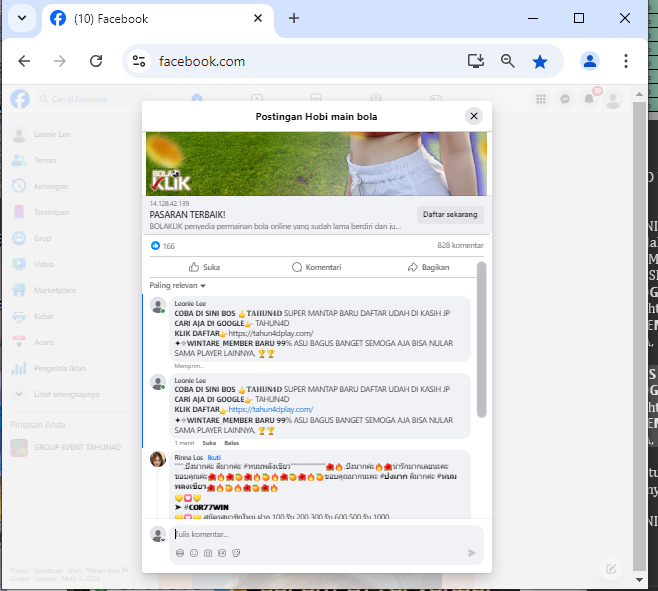The image size is (658, 591).
Task: Click the new message compose icon
Action: click(611, 569)
